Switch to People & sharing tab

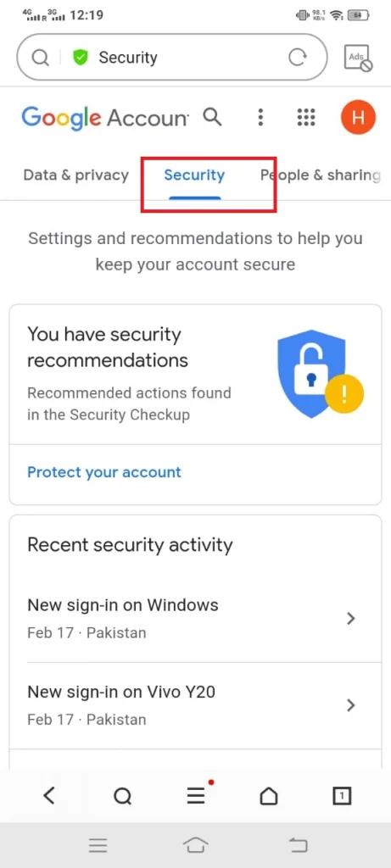[x=320, y=175]
